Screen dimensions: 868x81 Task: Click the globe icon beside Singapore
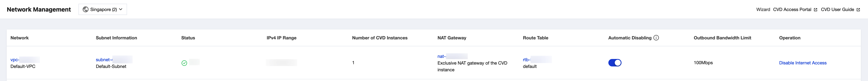pos(86,9)
